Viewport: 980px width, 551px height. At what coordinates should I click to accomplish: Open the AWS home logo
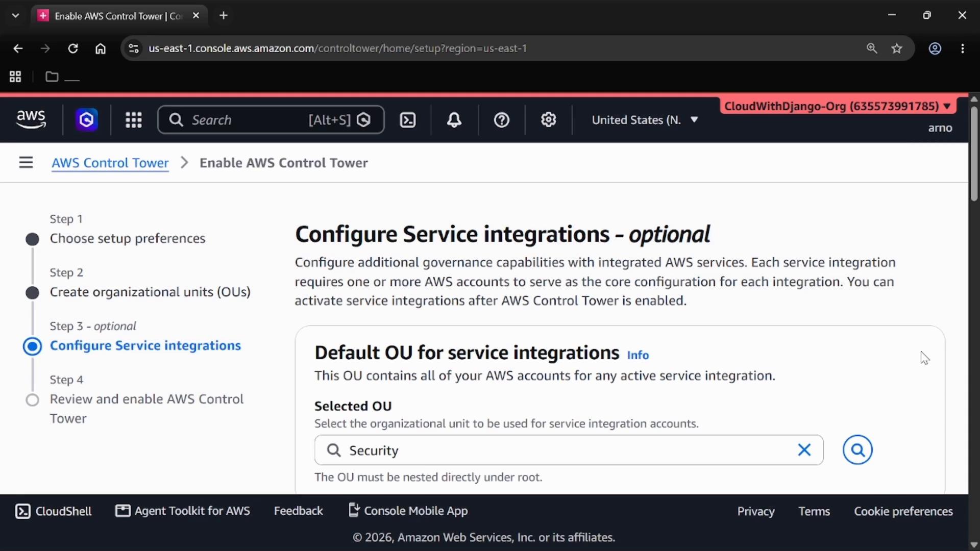31,119
